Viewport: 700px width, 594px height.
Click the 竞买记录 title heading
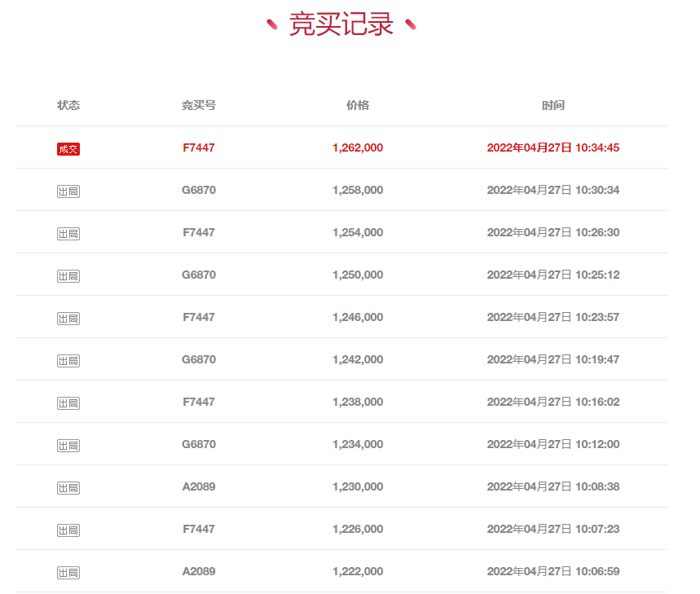341,24
